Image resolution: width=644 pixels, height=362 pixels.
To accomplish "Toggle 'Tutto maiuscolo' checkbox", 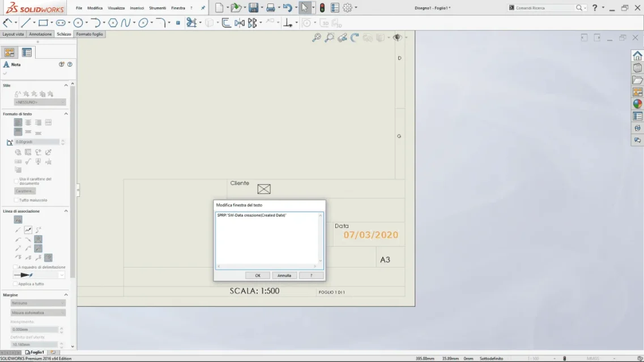I will coord(16,200).
